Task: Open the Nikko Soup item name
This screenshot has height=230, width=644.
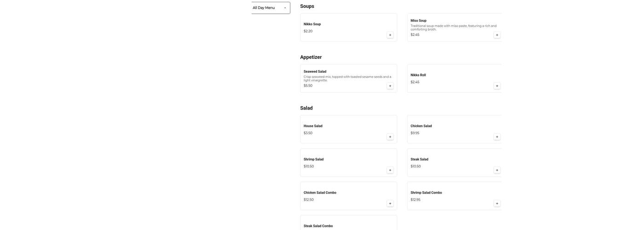Action: pyautogui.click(x=312, y=24)
